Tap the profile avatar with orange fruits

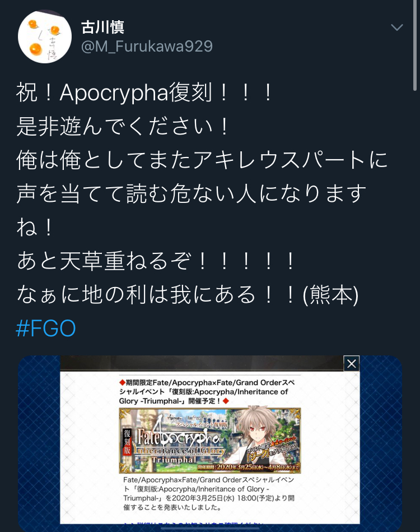45,36
